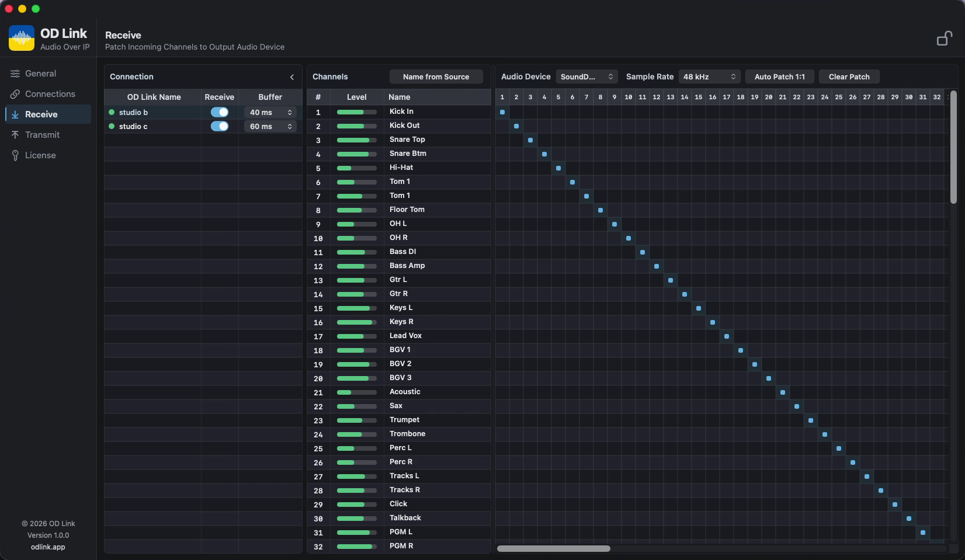Collapse the Connection panel chevron
965x560 pixels.
292,77
